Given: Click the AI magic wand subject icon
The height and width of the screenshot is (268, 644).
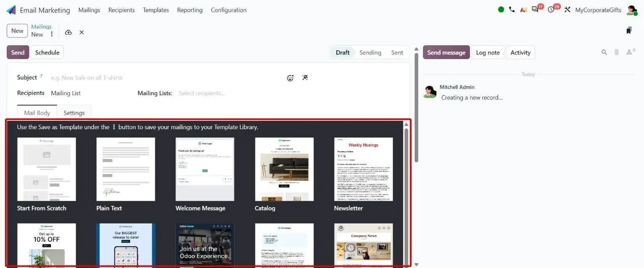Looking at the screenshot, I should 305,78.
